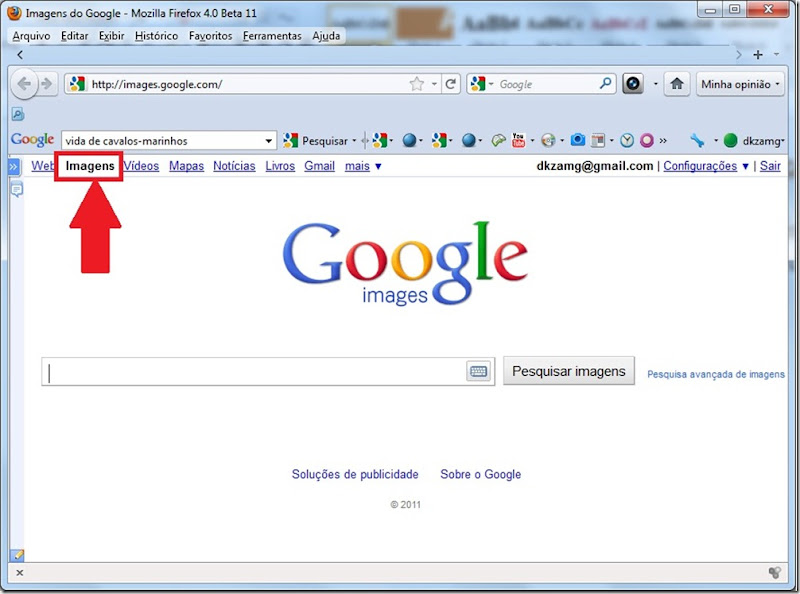The width and height of the screenshot is (800, 594).
Task: Click the comment bubble icon in left sidebar
Action: 17,190
